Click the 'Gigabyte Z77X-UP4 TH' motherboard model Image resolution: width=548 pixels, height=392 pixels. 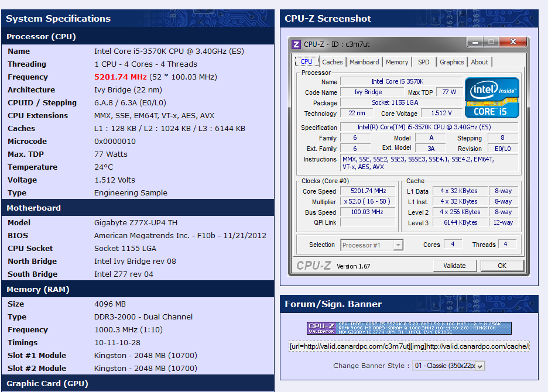click(136, 223)
